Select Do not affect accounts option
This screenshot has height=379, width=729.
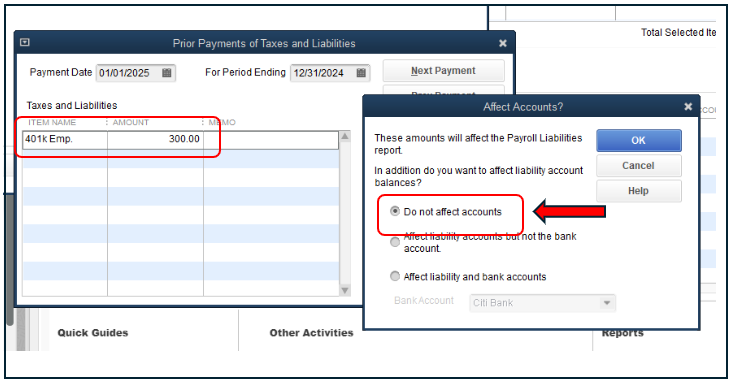click(395, 211)
